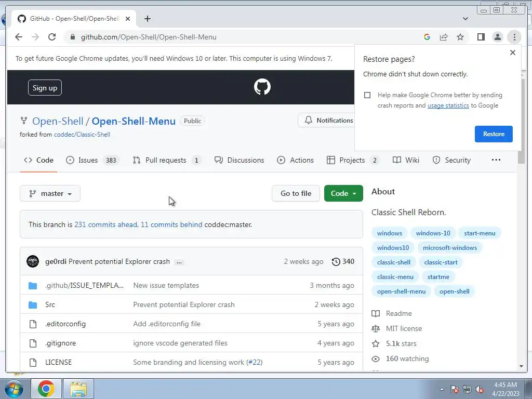Click the volume tray icon
The height and width of the screenshot is (399, 532).
pos(480,389)
